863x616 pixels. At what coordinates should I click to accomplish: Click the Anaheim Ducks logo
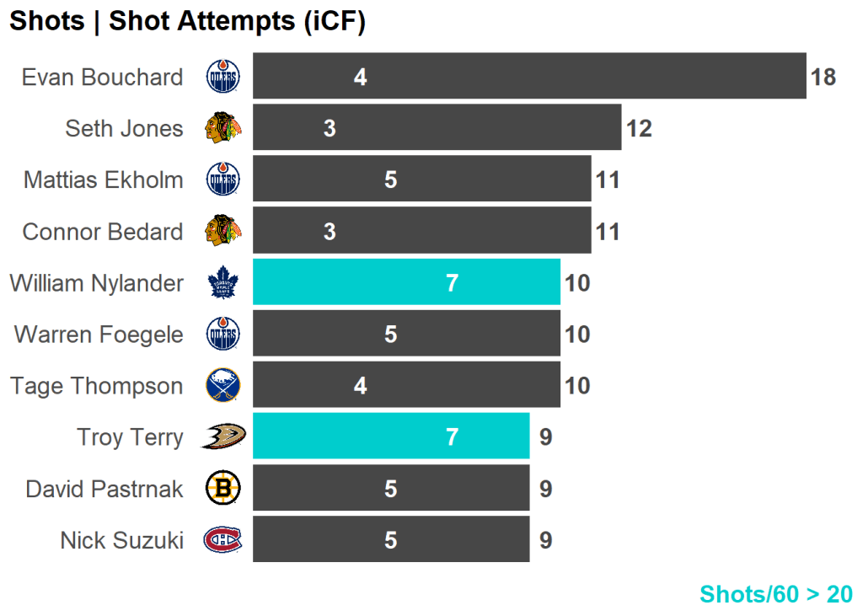(222, 437)
